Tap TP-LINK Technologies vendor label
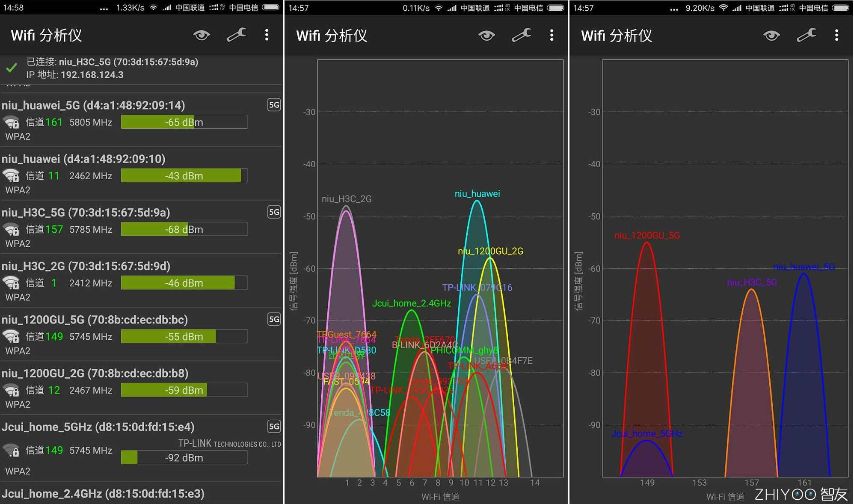The width and height of the screenshot is (854, 504). [229, 444]
